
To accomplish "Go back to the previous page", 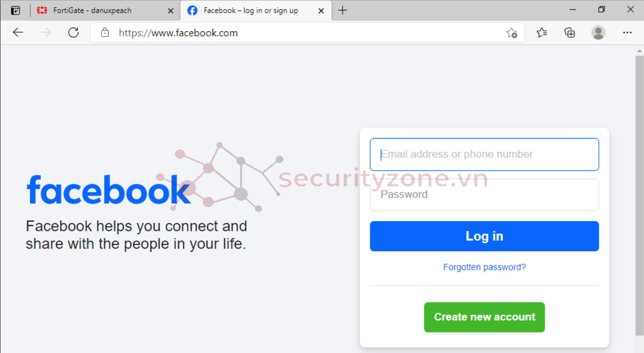I will pos(18,33).
